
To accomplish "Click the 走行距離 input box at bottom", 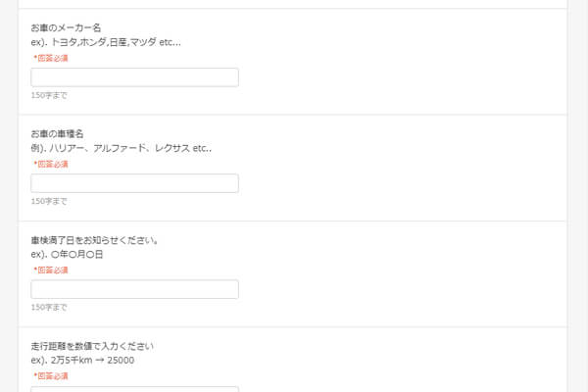I will [x=134, y=389].
